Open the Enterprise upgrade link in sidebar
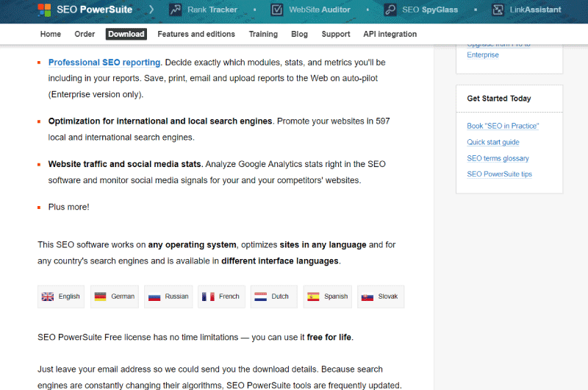The image size is (588, 390). 483,54
